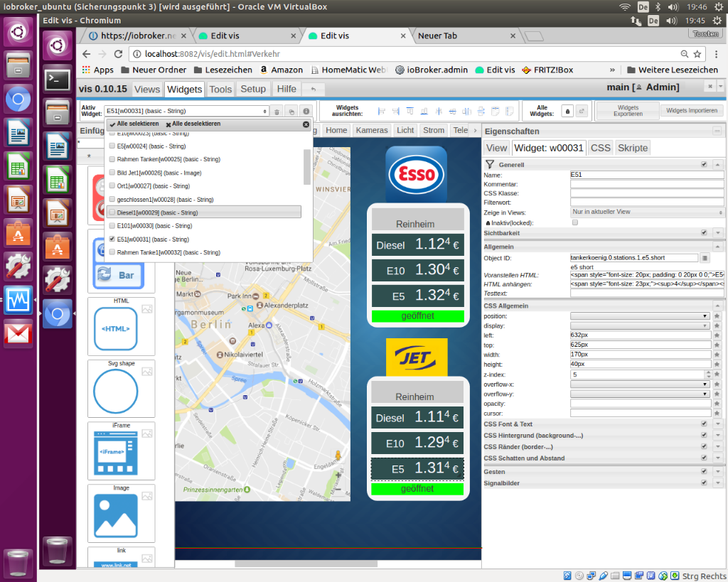728x582 pixels.
Task: Open the ioBroker.admin bookmark
Action: pyautogui.click(x=432, y=70)
